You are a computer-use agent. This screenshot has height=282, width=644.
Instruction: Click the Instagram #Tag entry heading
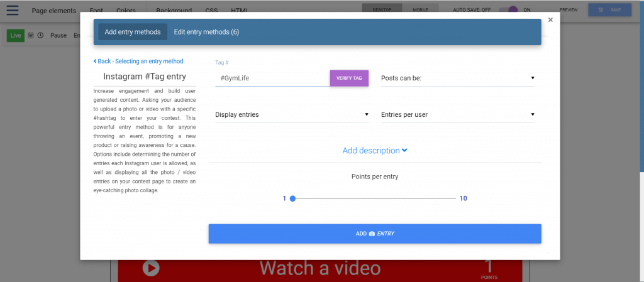[145, 76]
